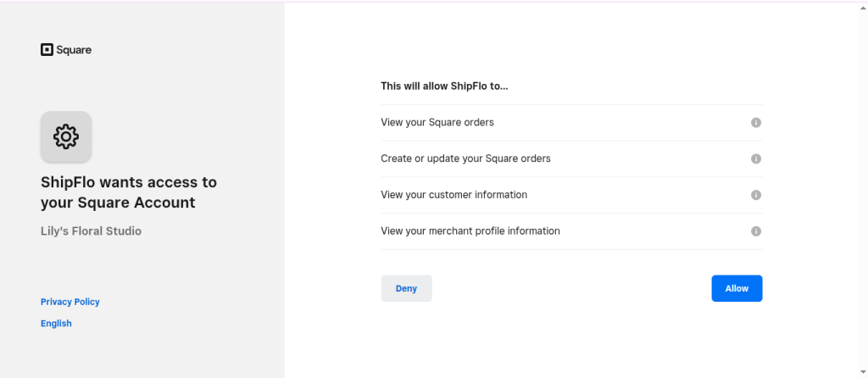The height and width of the screenshot is (378, 868).
Task: Click Create or update your Square orders text
Action: click(x=465, y=158)
